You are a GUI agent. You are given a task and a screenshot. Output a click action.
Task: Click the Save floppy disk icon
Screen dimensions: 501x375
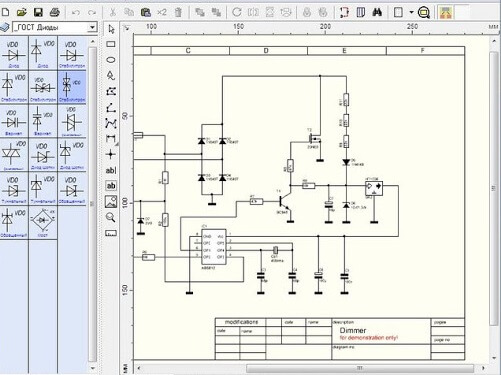click(x=38, y=13)
